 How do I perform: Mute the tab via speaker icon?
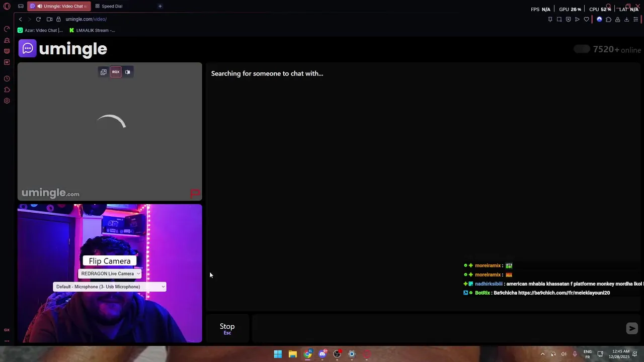[39, 6]
